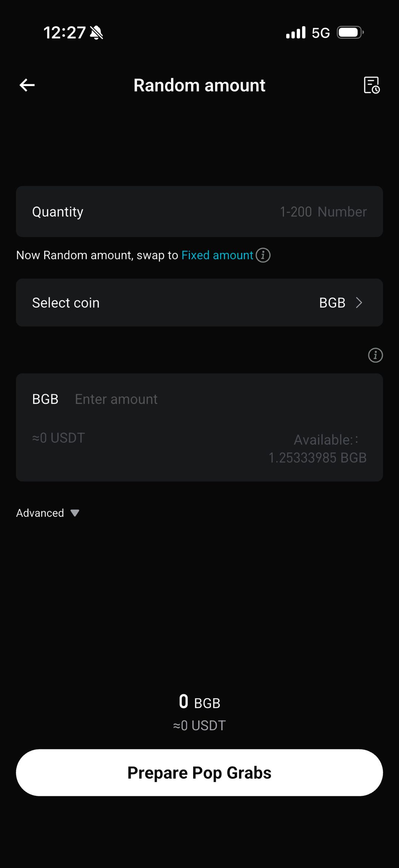
Task: Open the Pop Grabs history record icon
Action: click(x=371, y=85)
